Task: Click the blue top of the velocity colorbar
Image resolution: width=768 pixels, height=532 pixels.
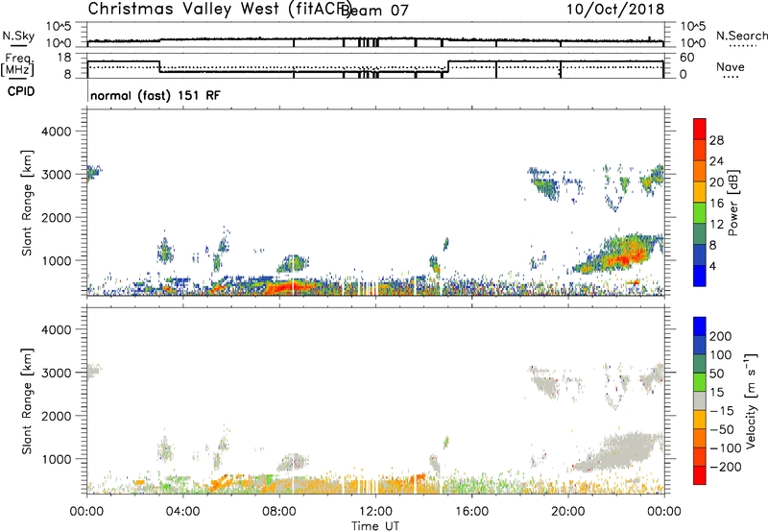Action: coord(700,326)
